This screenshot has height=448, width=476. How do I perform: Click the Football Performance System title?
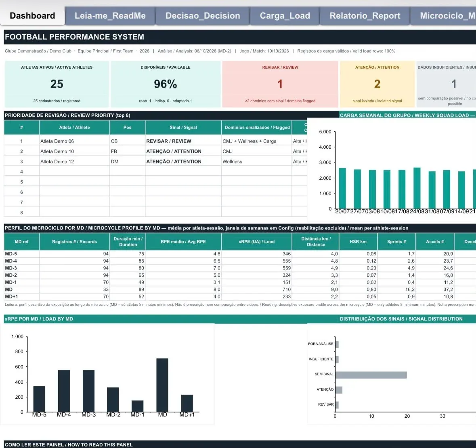[x=74, y=37]
